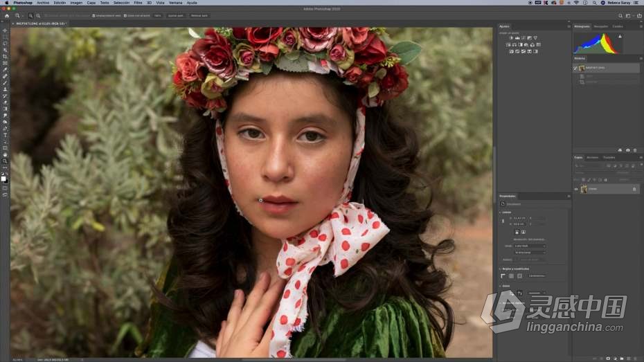
Task: Create a new layer in Capas panel
Action: tap(628, 359)
